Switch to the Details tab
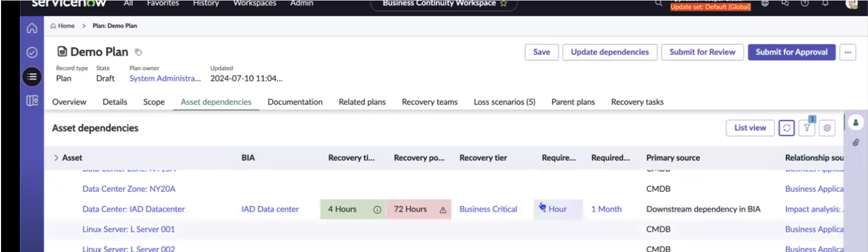Viewport: 868px width, 252px height. coord(115,102)
